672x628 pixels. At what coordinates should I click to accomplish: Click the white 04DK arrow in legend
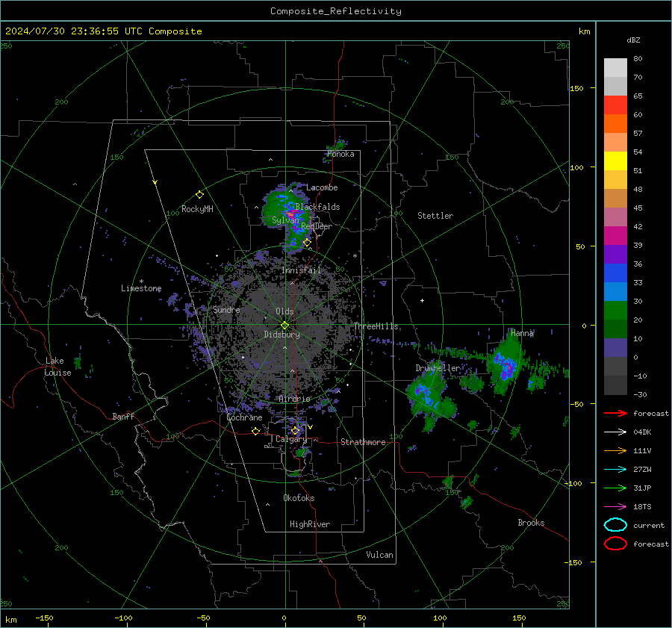coord(615,432)
